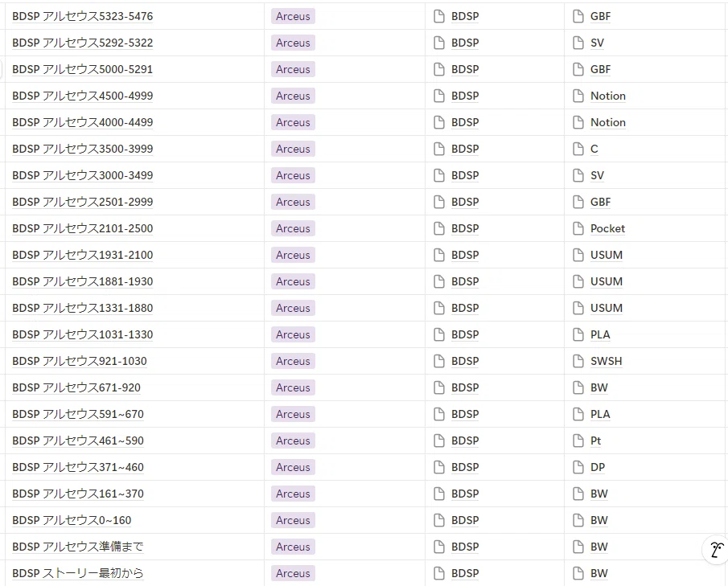Select the BDSP アルセウス2101-2500 title

tap(82, 228)
